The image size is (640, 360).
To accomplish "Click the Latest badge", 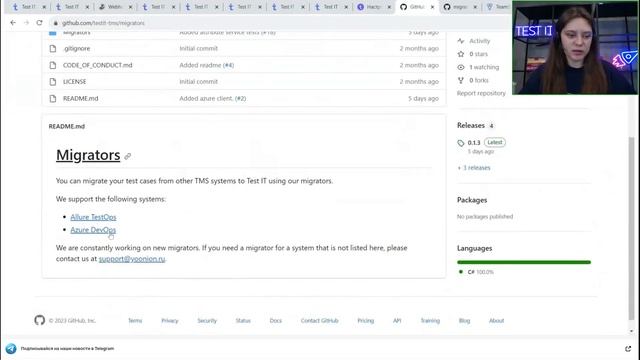I will [x=495, y=142].
